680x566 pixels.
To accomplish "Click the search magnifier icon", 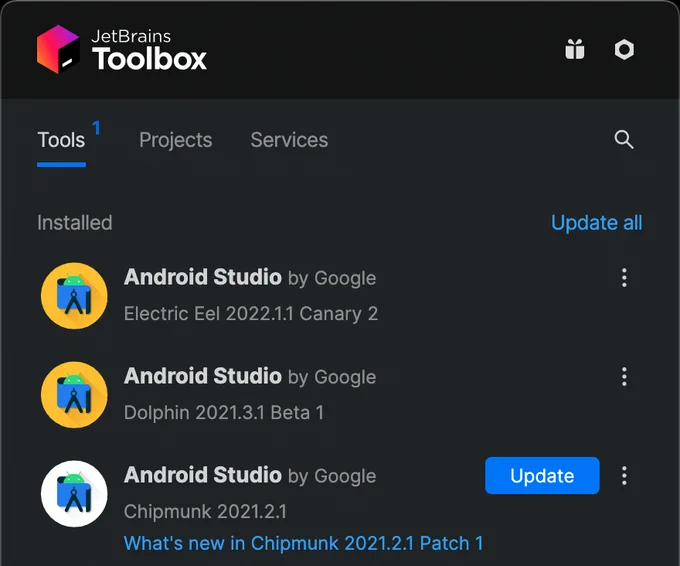I will coord(624,140).
